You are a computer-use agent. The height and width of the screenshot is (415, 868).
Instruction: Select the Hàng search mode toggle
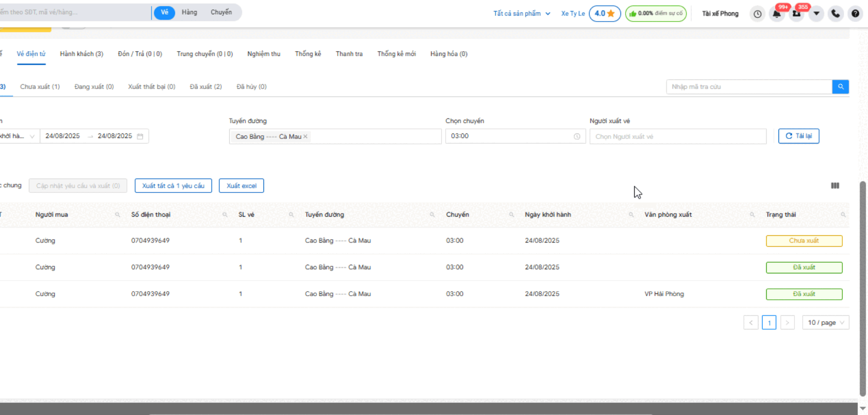(189, 12)
